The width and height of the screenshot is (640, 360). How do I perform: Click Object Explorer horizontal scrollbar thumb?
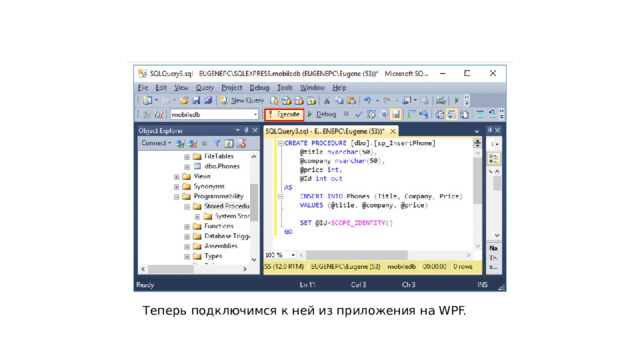171,269
